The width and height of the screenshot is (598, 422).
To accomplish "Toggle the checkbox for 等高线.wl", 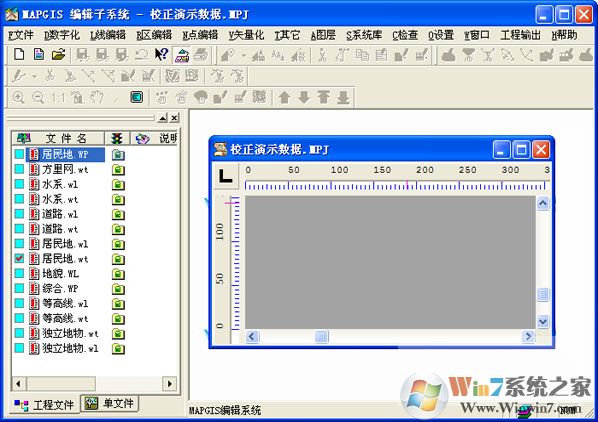I will [x=19, y=303].
